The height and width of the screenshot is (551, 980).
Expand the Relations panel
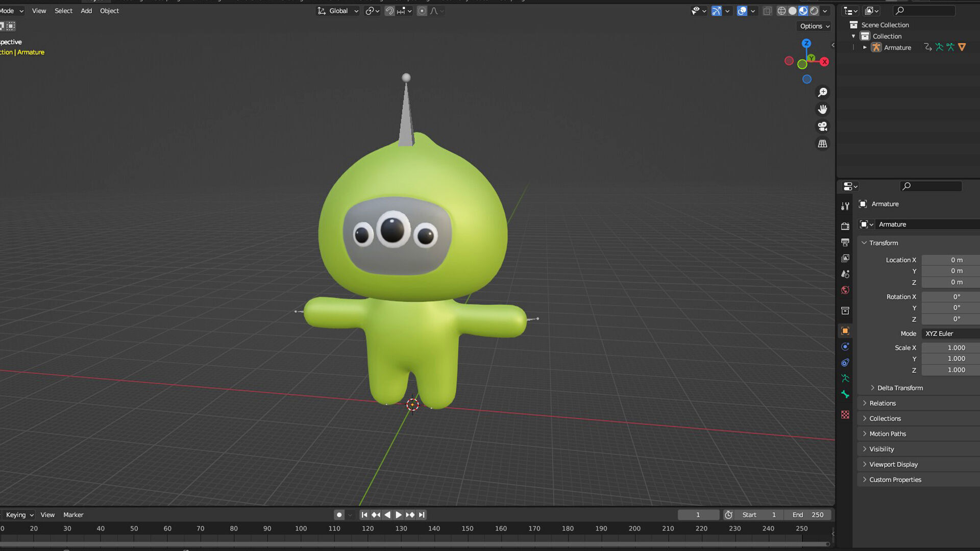pyautogui.click(x=865, y=403)
